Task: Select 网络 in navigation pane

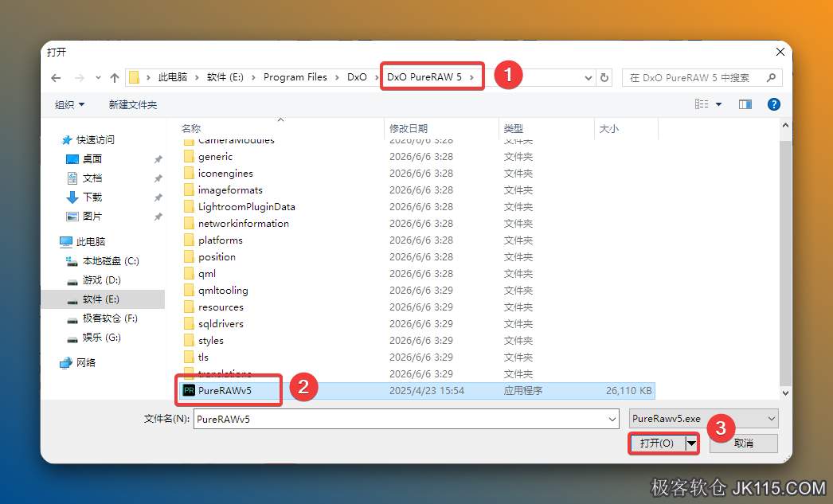Action: [x=85, y=363]
